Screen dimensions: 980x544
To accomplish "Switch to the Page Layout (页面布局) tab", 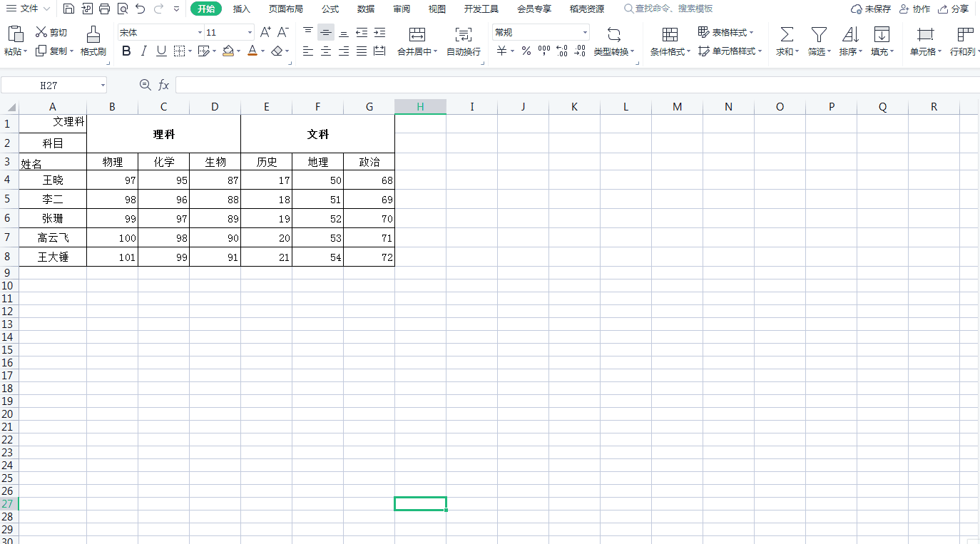I will point(286,9).
